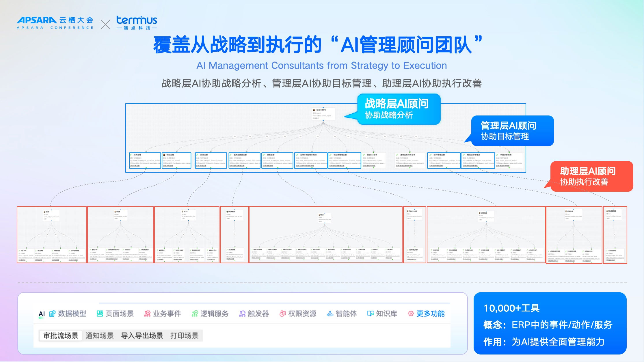
Task: Select the 财务主管 agent node
Action: pos(211,160)
